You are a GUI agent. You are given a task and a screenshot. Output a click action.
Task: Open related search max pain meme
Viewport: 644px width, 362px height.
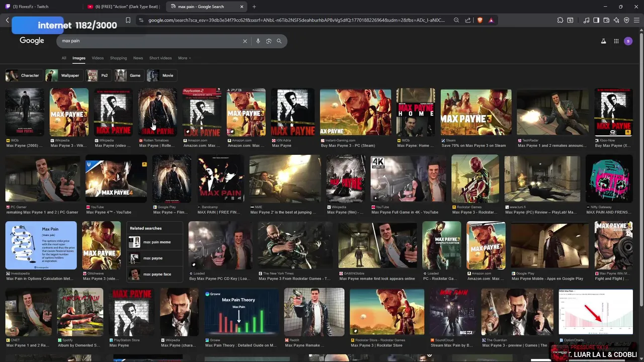(x=154, y=242)
